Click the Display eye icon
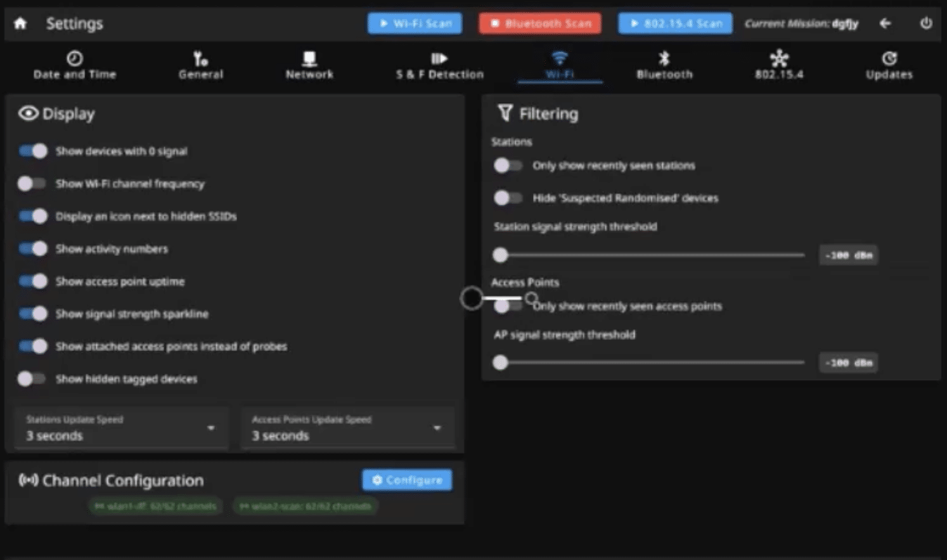Image resolution: width=947 pixels, height=560 pixels. tap(28, 113)
